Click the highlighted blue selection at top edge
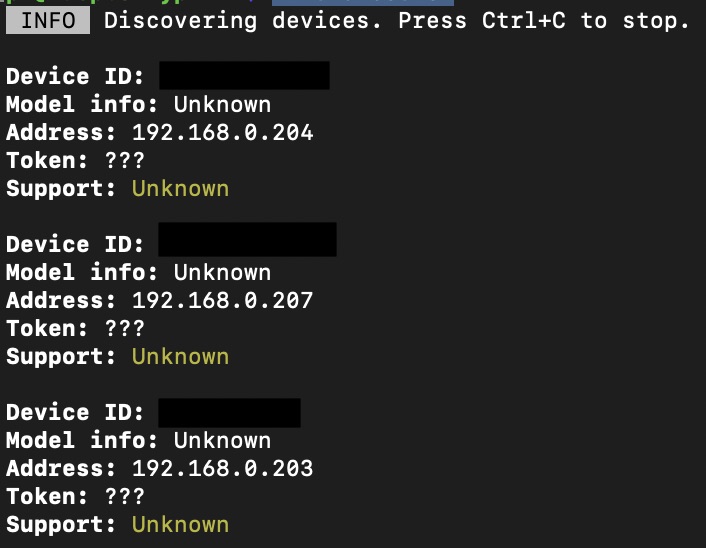 pyautogui.click(x=363, y=3)
